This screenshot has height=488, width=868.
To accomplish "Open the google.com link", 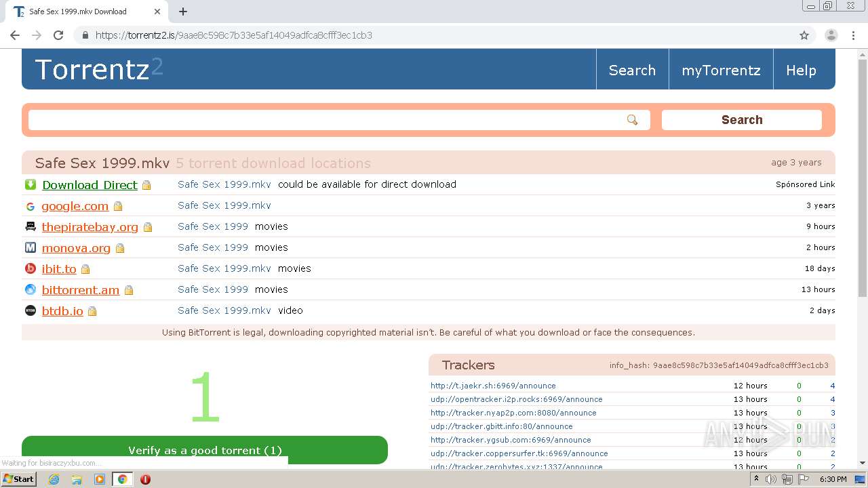I will [x=75, y=206].
